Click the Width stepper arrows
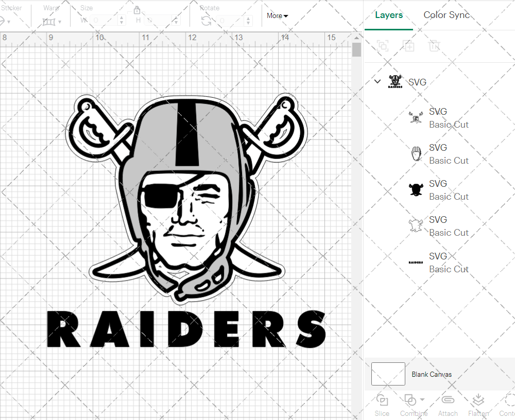 pos(122,21)
